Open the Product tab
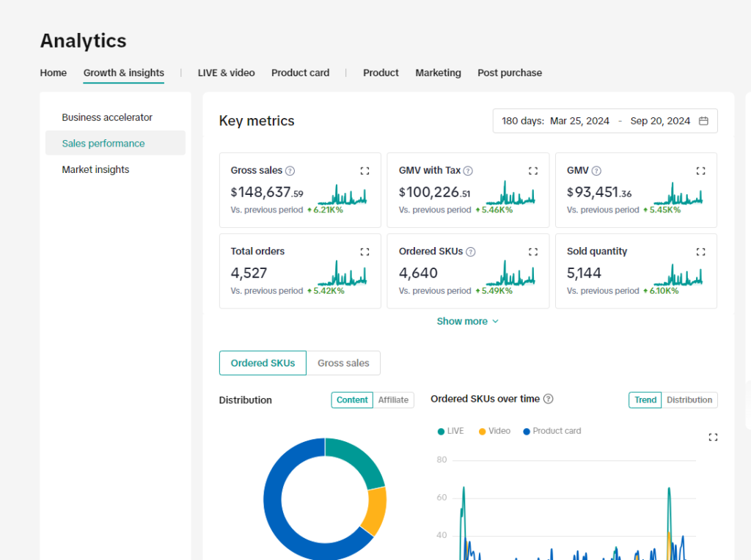Screen dimensions: 751x560 click(x=381, y=73)
